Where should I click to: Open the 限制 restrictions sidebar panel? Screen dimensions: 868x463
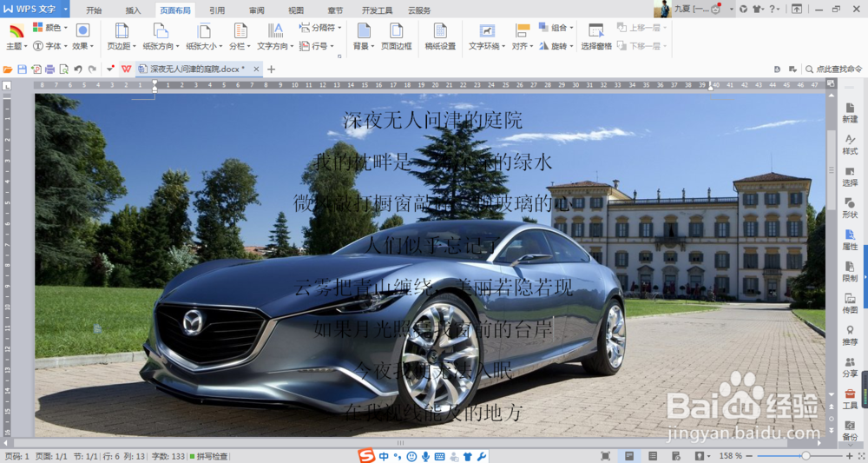850,272
